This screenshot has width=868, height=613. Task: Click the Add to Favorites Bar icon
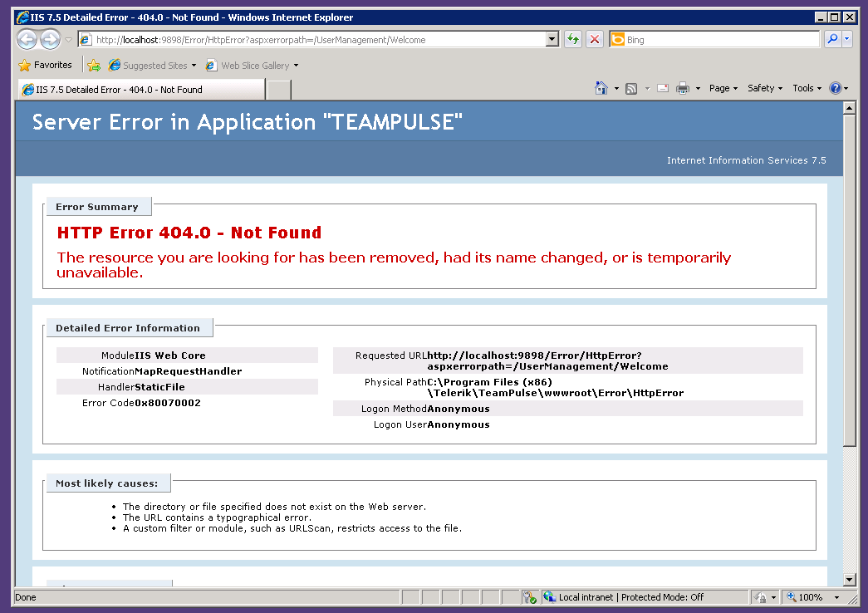pos(94,66)
